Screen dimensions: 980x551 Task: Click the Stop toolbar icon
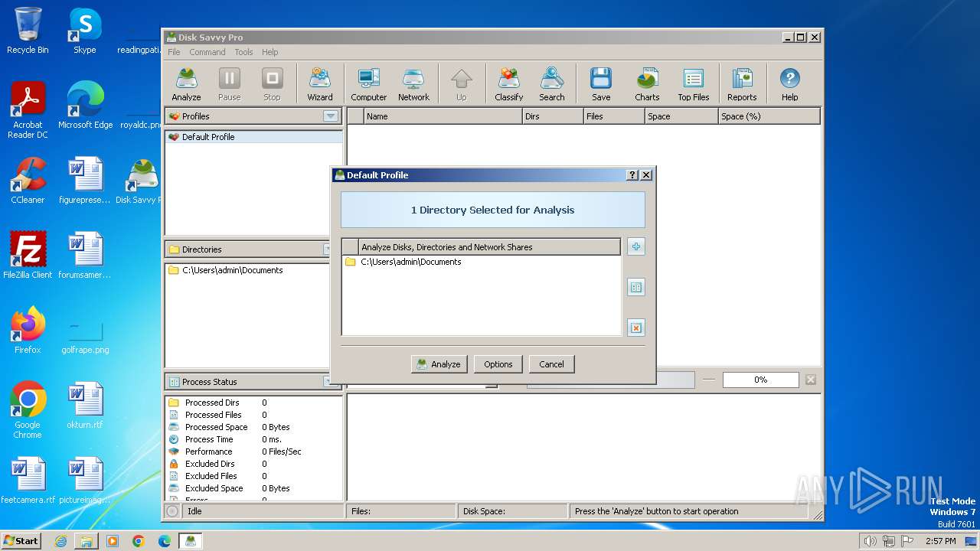(272, 83)
